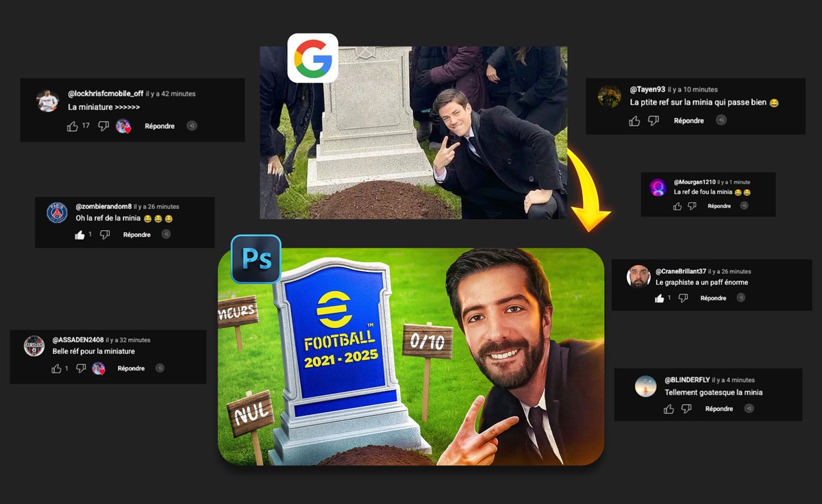The width and height of the screenshot is (822, 504).
Task: Select comment text 'Belle réf pour la miniature'
Action: click(94, 351)
